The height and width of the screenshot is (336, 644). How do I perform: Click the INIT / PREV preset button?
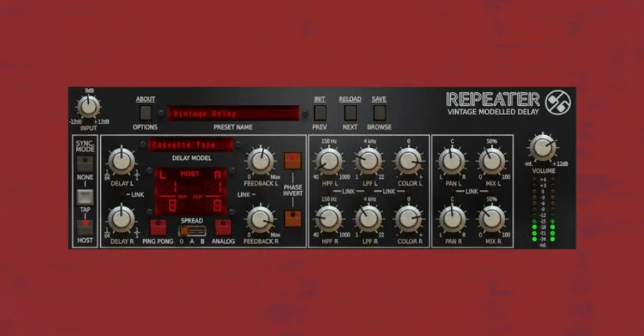click(x=320, y=113)
